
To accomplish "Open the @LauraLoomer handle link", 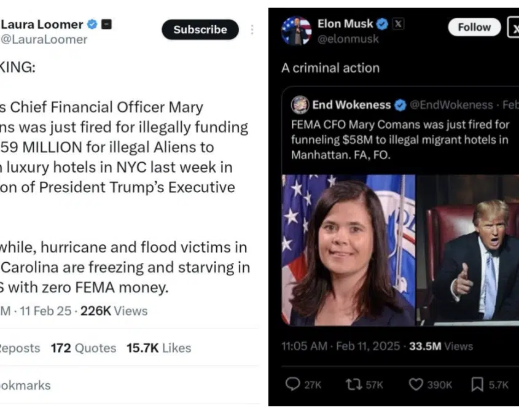I will pyautogui.click(x=44, y=40).
